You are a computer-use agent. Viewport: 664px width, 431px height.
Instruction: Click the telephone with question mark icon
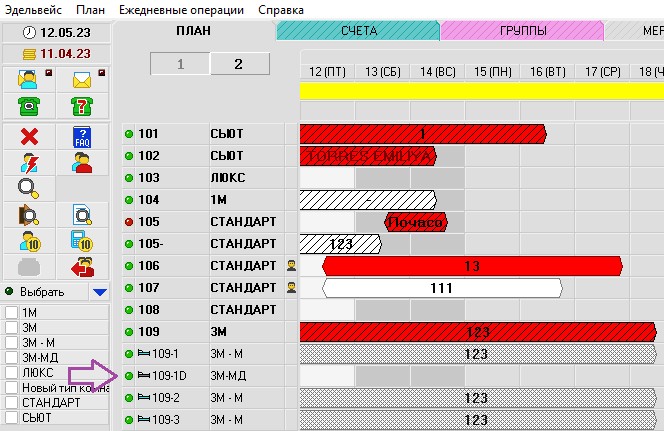[x=82, y=106]
